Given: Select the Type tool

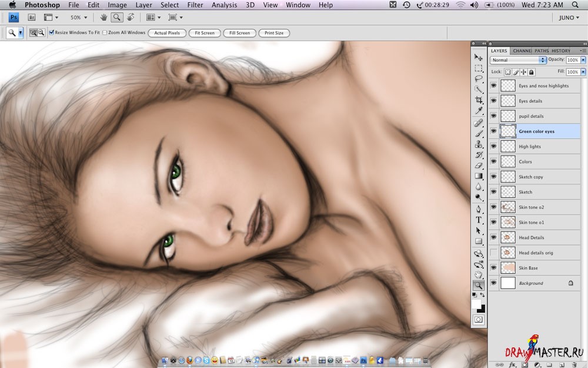Looking at the screenshot, I should tap(479, 220).
